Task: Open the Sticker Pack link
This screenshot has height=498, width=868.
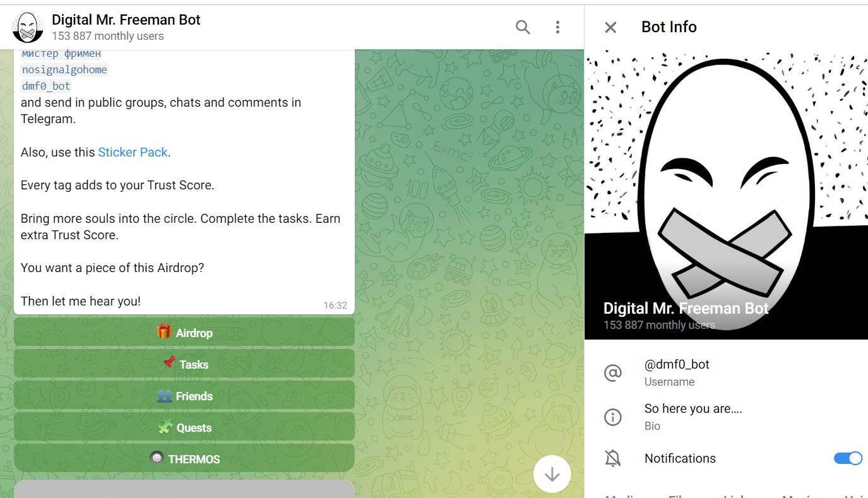Action: click(x=133, y=152)
